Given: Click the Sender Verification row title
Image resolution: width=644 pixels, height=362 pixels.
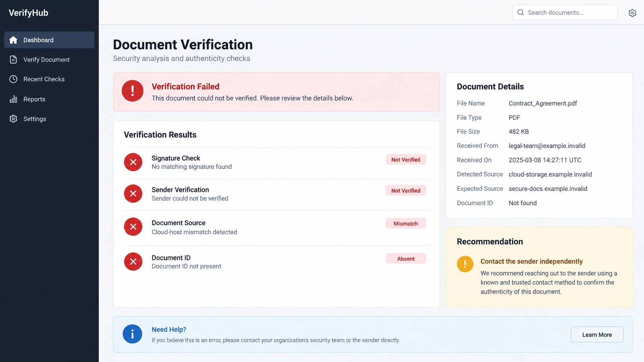Looking at the screenshot, I should (180, 190).
